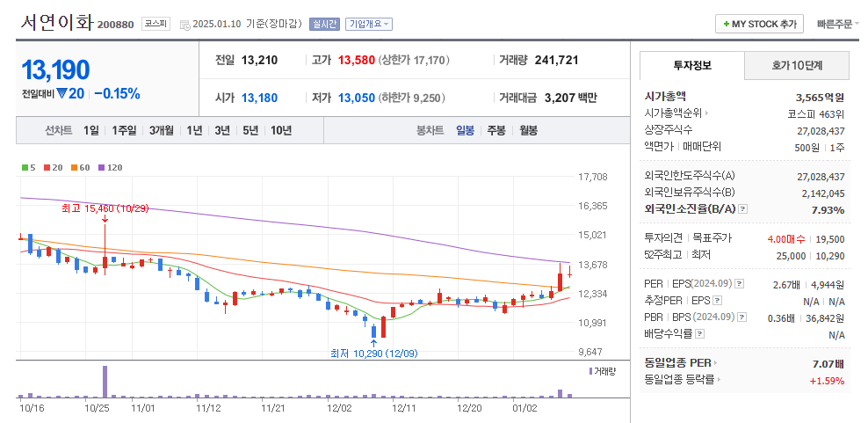868x423 pixels.
Task: Click purple 120-day moving average legend marker
Action: [101, 167]
